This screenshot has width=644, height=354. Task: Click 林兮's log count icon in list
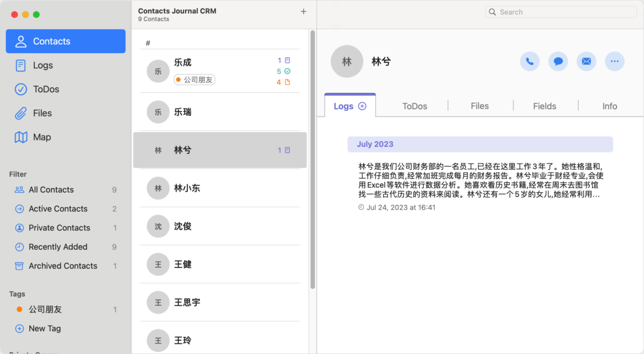(288, 150)
